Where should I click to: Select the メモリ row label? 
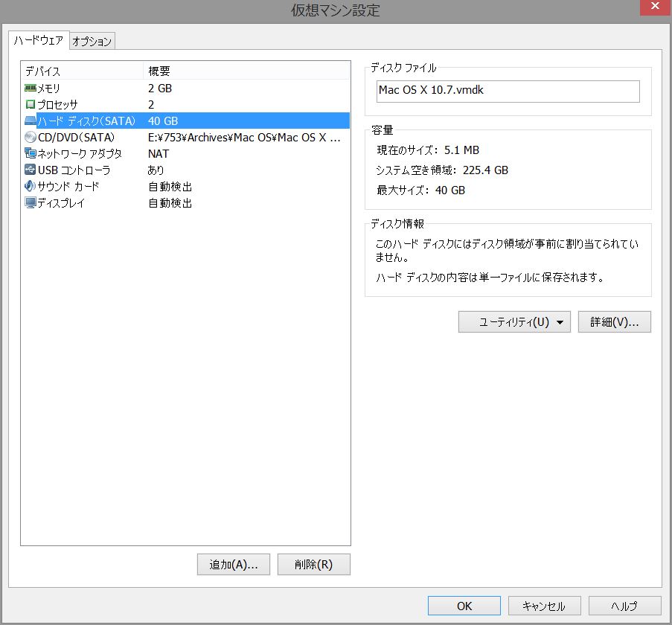point(49,89)
